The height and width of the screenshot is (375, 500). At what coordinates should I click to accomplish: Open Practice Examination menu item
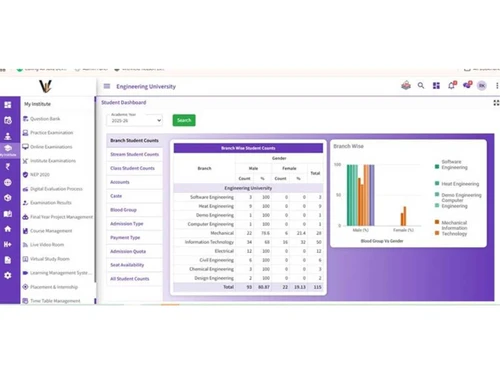click(x=48, y=133)
